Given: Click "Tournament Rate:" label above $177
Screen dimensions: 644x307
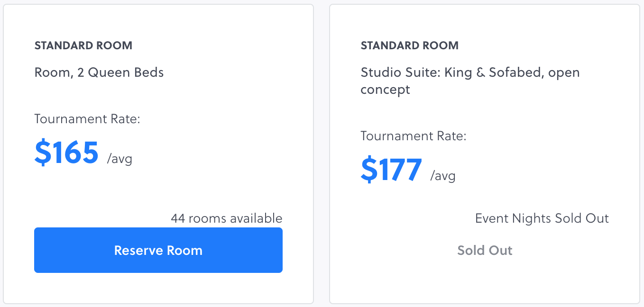Looking at the screenshot, I should pyautogui.click(x=414, y=136).
